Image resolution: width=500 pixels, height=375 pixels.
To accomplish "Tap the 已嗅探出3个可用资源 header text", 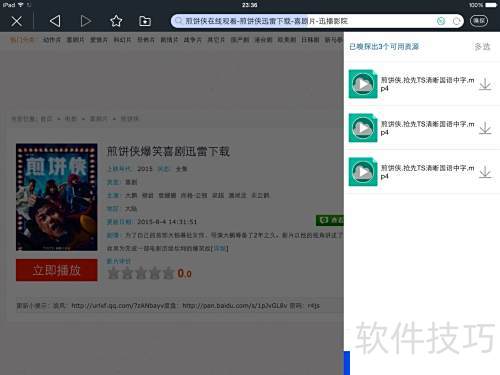I will click(384, 47).
